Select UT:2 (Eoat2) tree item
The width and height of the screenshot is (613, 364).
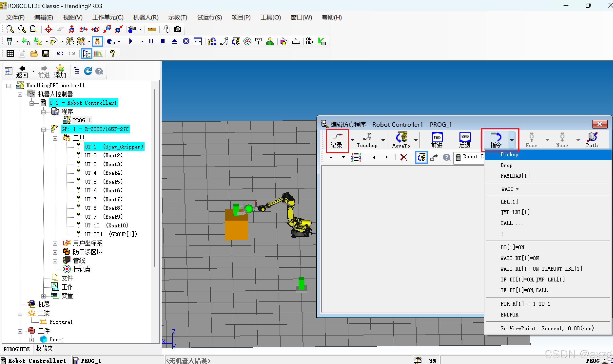pyautogui.click(x=103, y=156)
